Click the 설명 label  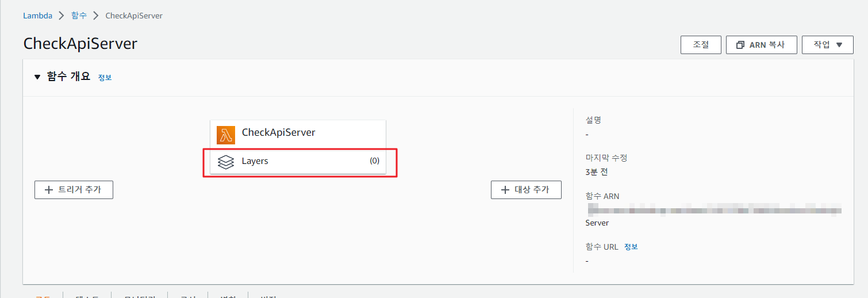pyautogui.click(x=593, y=120)
